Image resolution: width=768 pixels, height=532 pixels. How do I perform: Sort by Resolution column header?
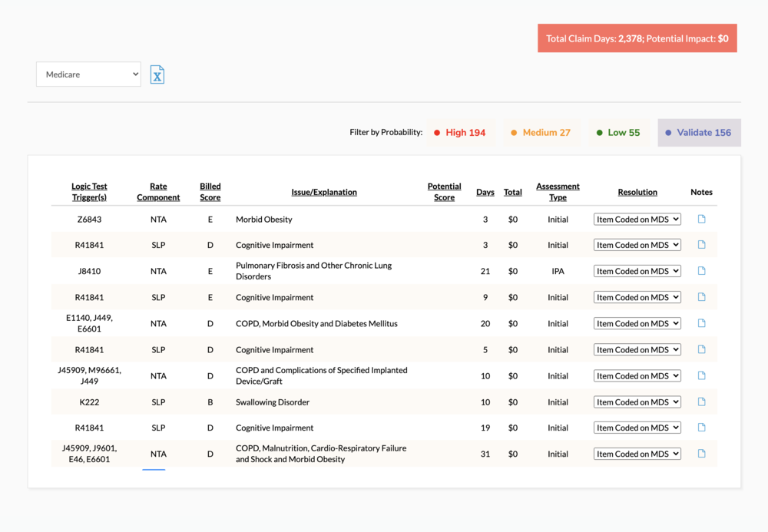pos(637,192)
